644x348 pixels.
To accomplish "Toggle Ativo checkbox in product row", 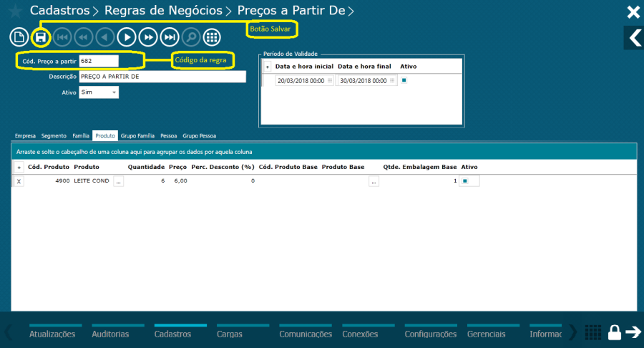I will (x=465, y=180).
